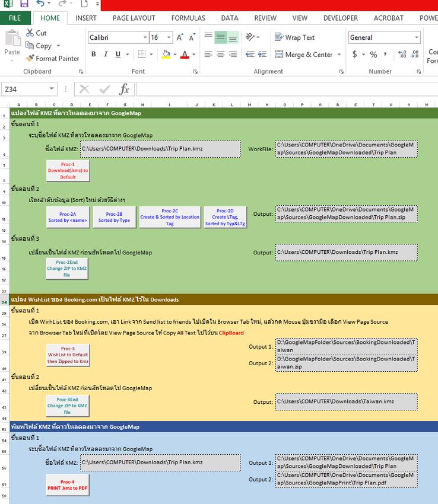
Task: Open the font size 16 dropdown
Action: [x=169, y=37]
